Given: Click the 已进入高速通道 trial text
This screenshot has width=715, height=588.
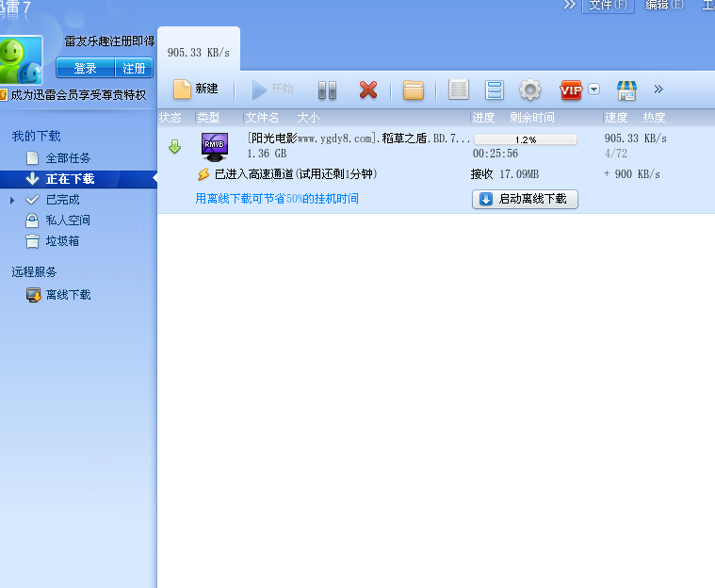Looking at the screenshot, I should (x=296, y=173).
